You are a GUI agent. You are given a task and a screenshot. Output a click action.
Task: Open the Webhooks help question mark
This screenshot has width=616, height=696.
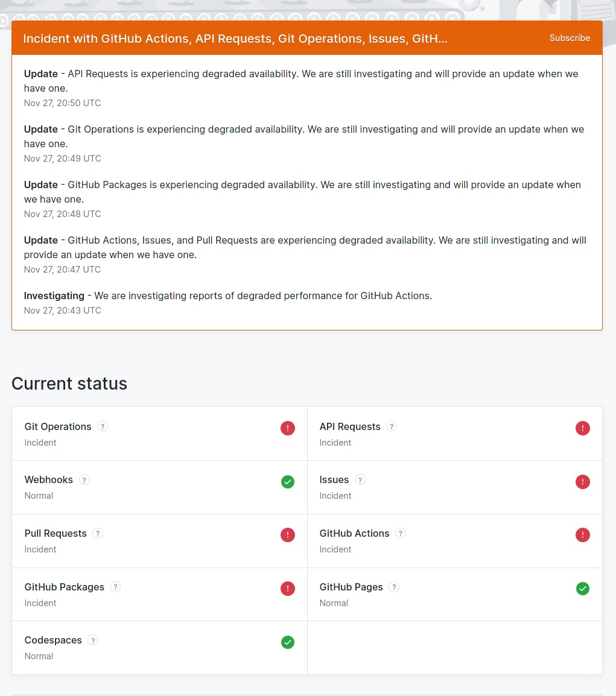coord(84,480)
